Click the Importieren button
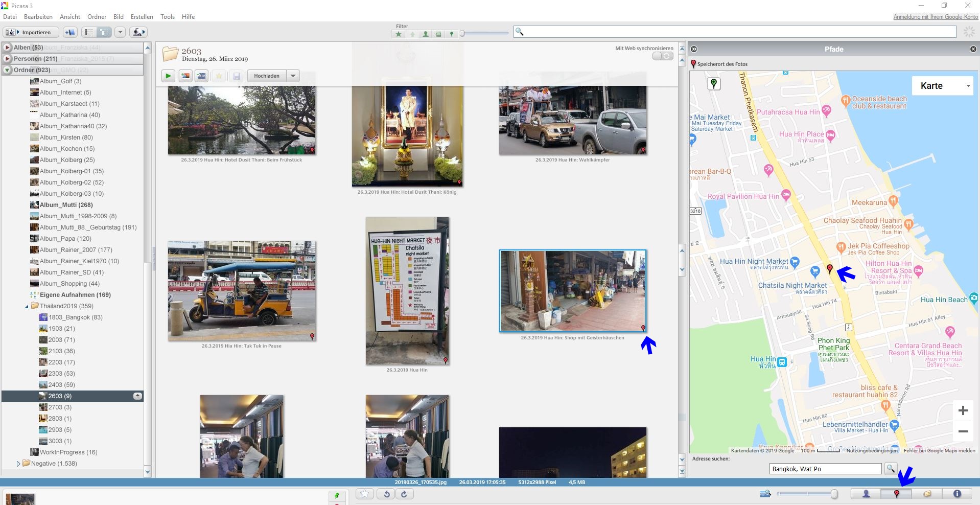The height and width of the screenshot is (505, 980). click(31, 32)
